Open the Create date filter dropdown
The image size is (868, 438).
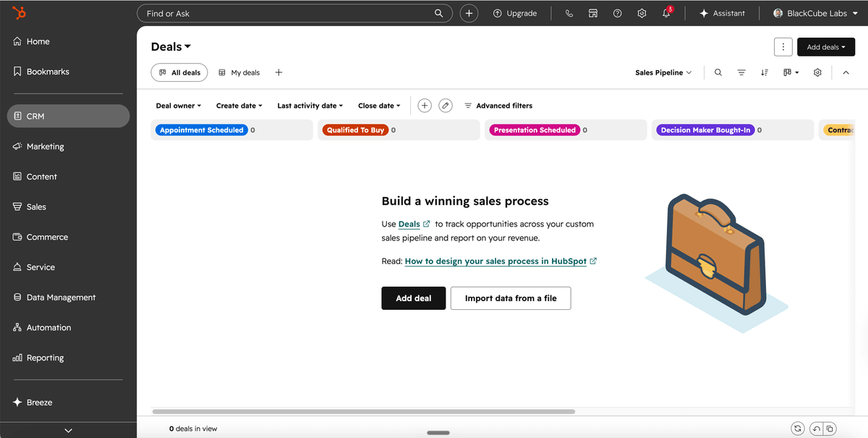(x=239, y=106)
